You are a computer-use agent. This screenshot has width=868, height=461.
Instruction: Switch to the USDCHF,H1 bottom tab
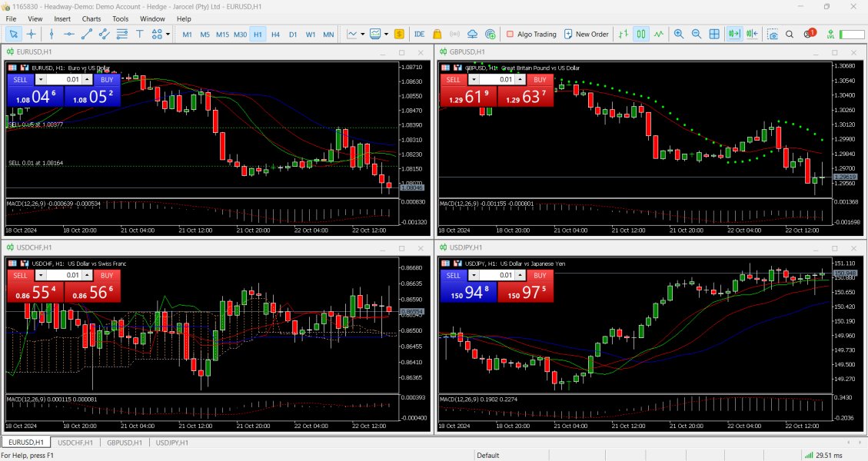75,443
